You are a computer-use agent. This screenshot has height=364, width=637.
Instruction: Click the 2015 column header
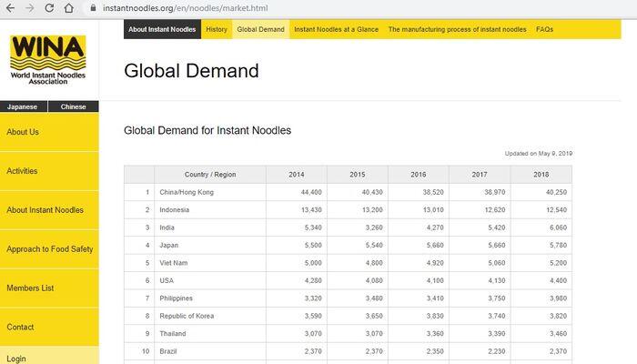[357, 175]
